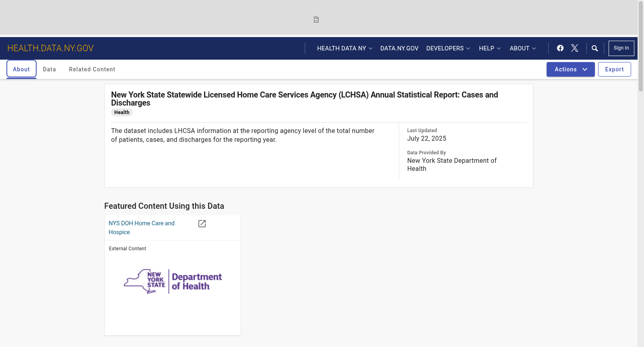Open HEALTH.DATA.NY.GOV home logo link
The width and height of the screenshot is (644, 347).
[50, 48]
